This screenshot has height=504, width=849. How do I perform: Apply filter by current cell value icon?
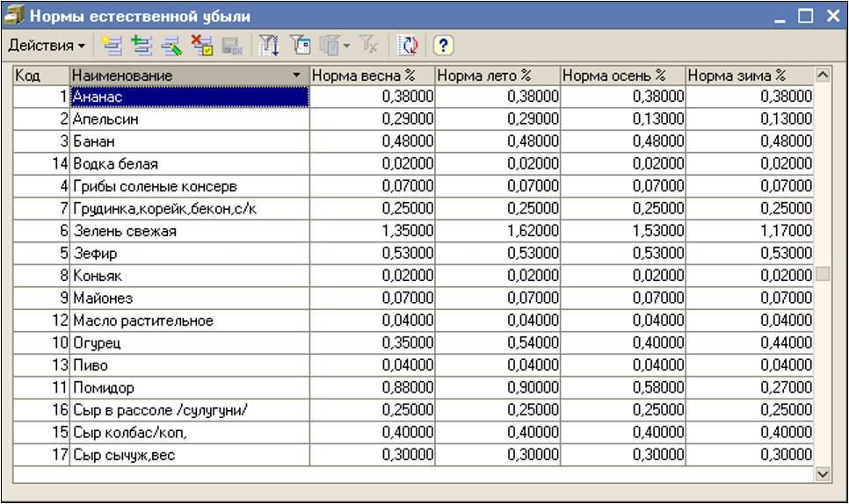pos(300,44)
